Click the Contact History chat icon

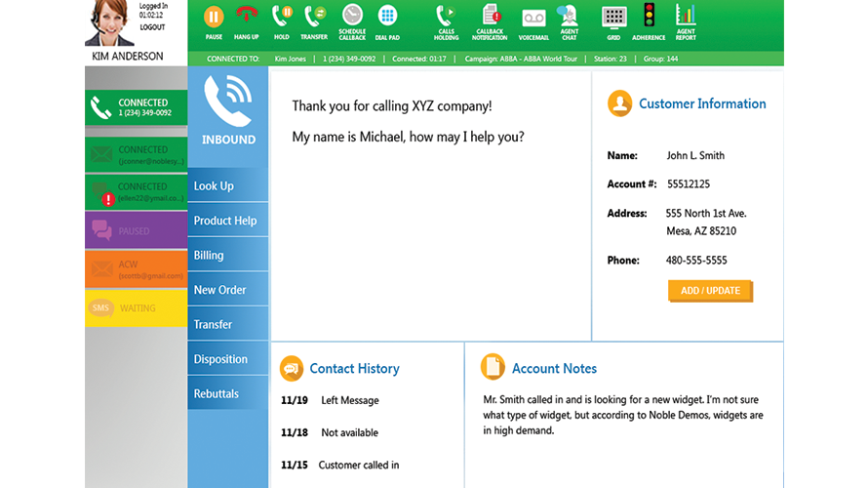click(x=292, y=368)
